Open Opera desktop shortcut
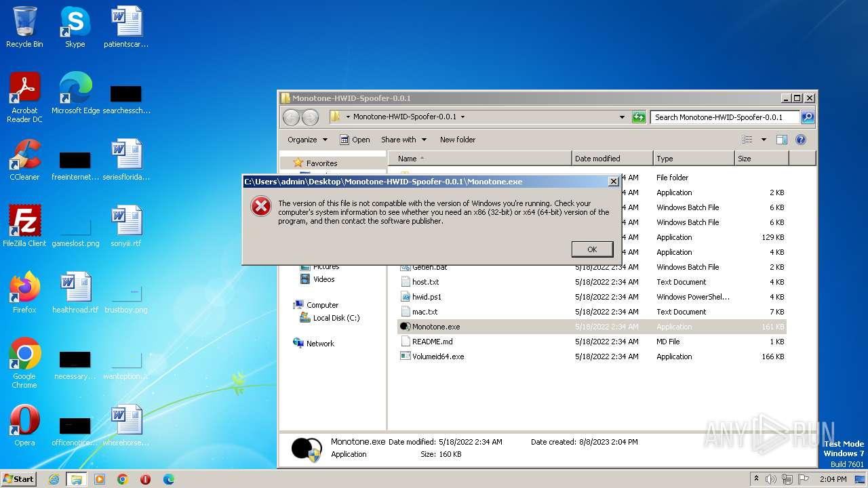Viewport: 868px width, 488px height. point(24,426)
